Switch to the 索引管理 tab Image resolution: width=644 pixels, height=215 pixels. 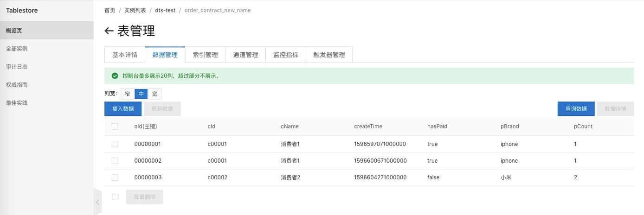(x=205, y=55)
